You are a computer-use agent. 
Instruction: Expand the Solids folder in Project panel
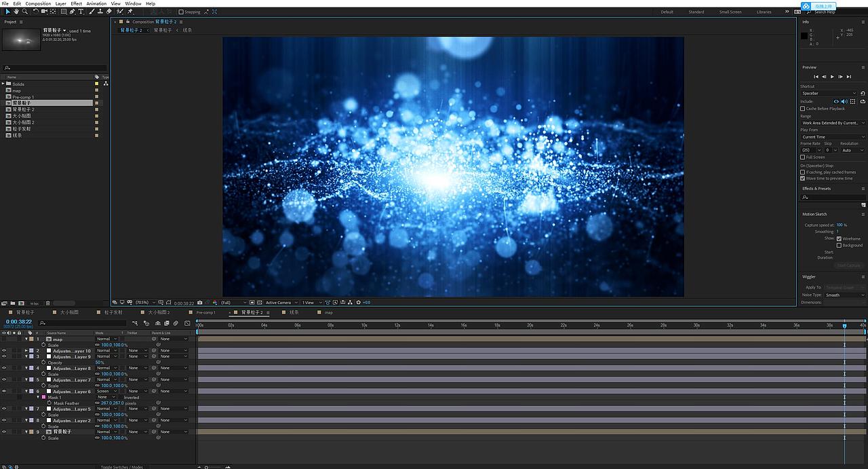click(3, 84)
